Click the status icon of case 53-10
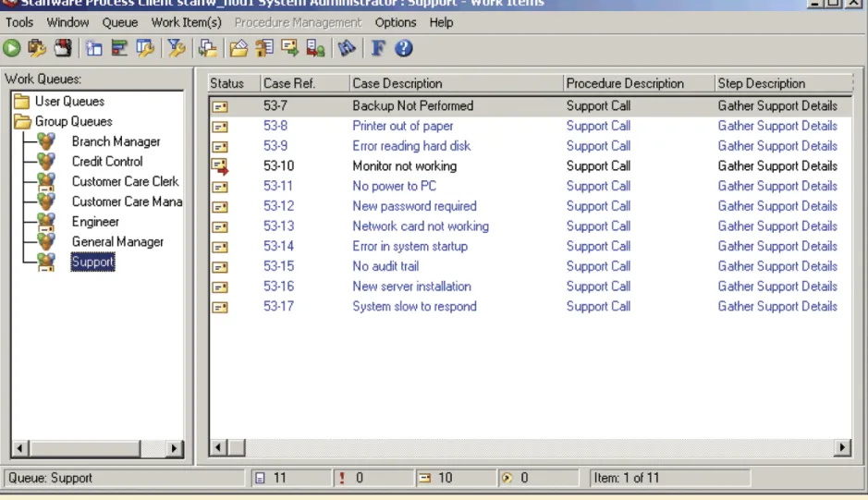 pyautogui.click(x=220, y=166)
